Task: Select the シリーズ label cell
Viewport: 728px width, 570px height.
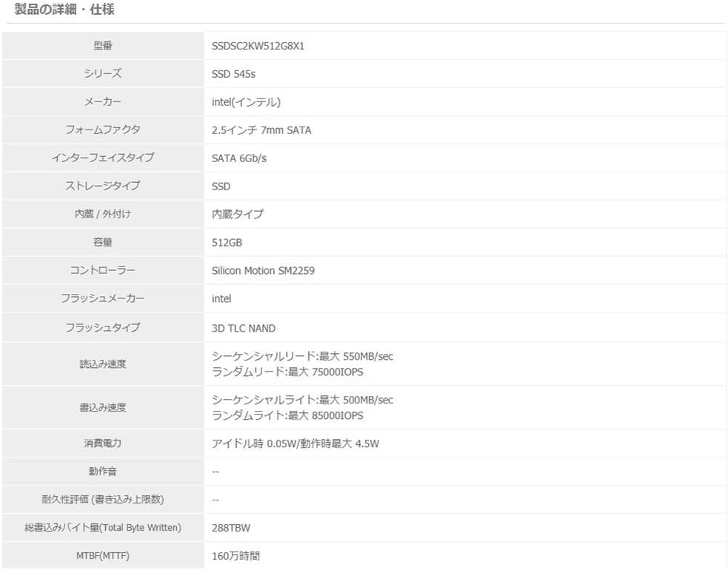Action: tap(103, 73)
